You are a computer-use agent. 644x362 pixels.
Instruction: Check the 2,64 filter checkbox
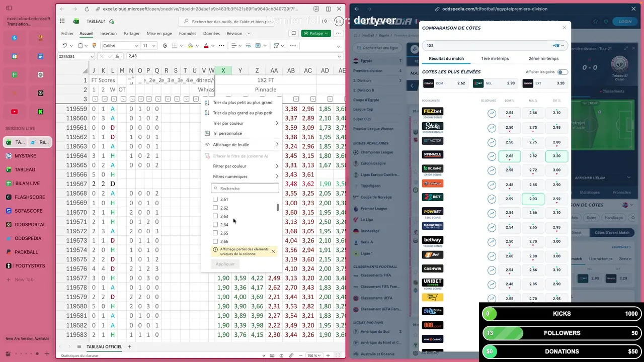(215, 225)
